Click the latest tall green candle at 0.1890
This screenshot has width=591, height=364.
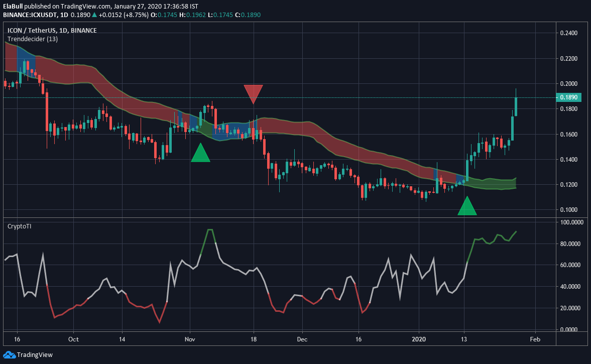(x=516, y=106)
